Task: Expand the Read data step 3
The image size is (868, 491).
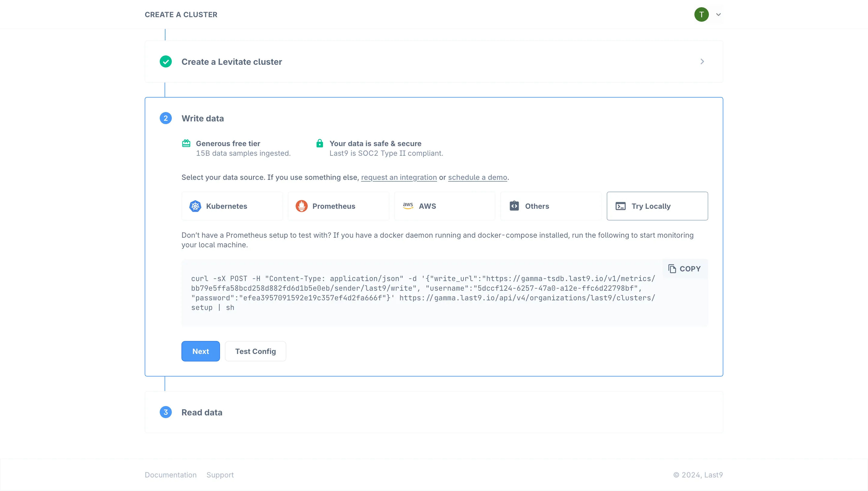Action: pyautogui.click(x=202, y=412)
